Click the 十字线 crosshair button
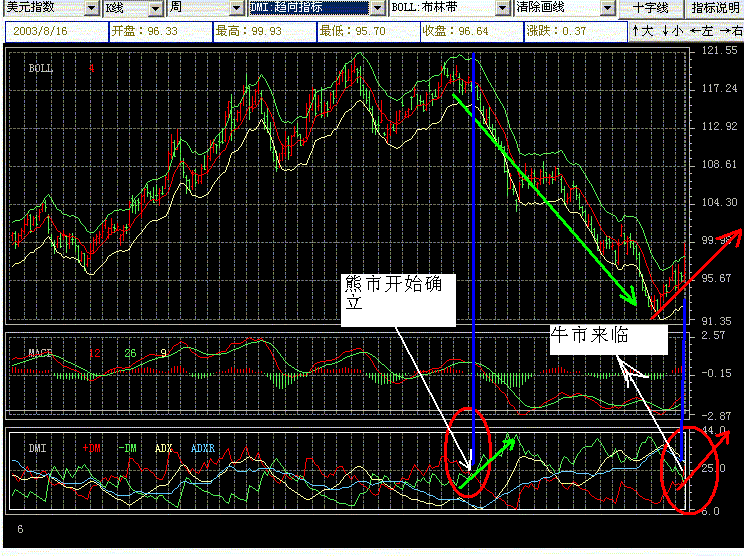Viewport: 744px width, 556px height. click(651, 8)
